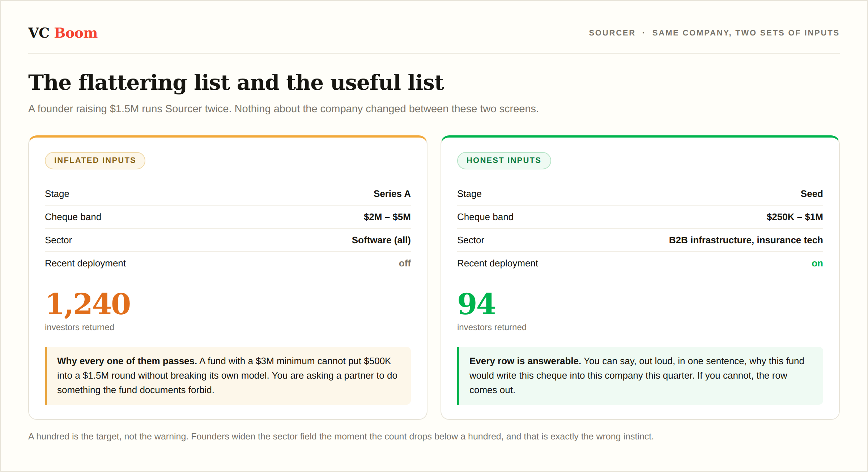Open the Series A stage value

(x=392, y=194)
